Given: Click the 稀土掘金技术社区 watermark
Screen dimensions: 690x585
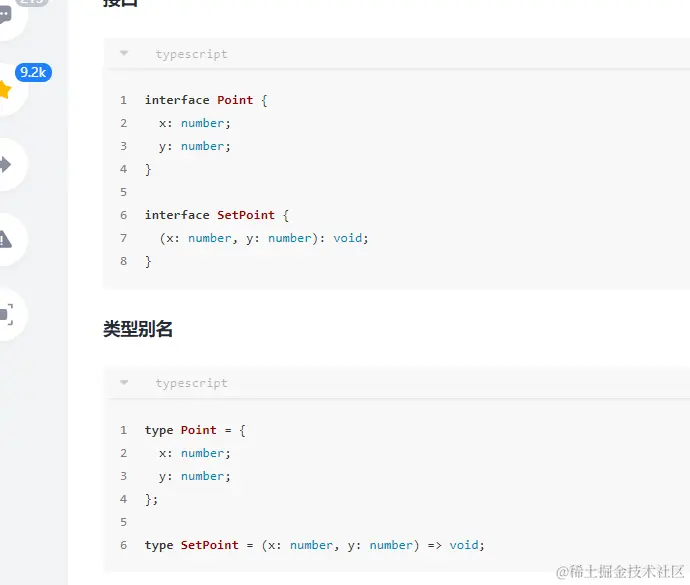Looking at the screenshot, I should (x=620, y=571).
